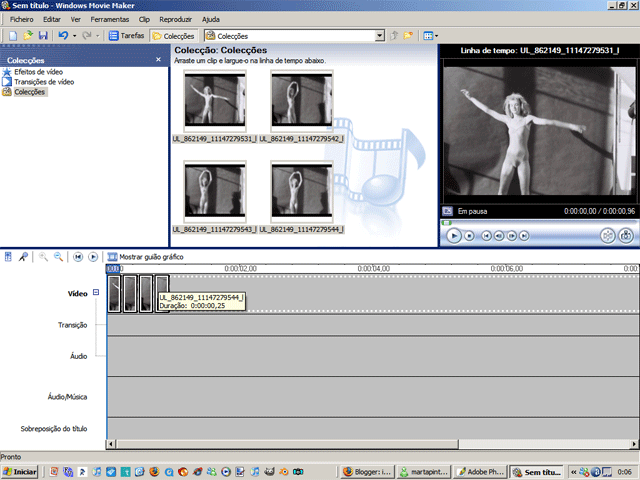Close the Colecções side pane

pos(158,60)
